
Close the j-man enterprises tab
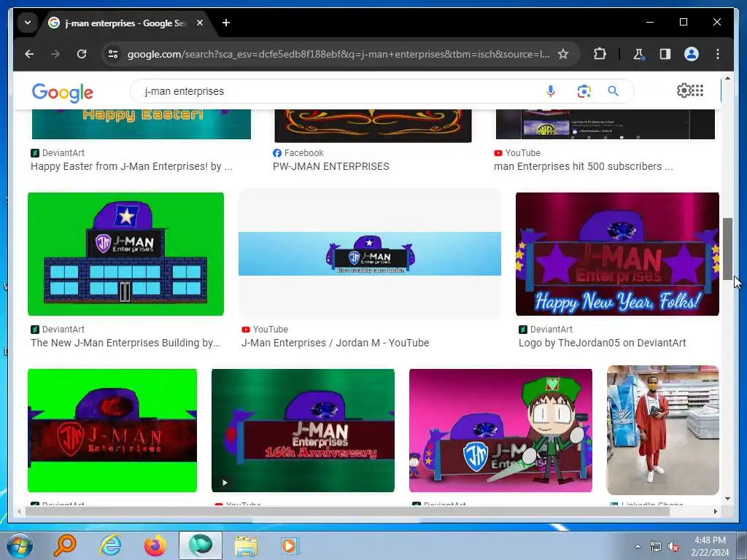[200, 23]
